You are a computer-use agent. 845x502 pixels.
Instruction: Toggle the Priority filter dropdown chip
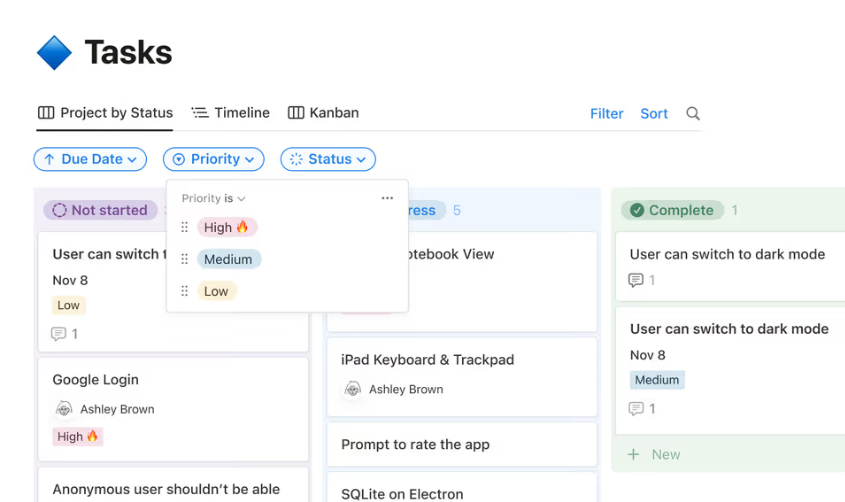point(213,159)
